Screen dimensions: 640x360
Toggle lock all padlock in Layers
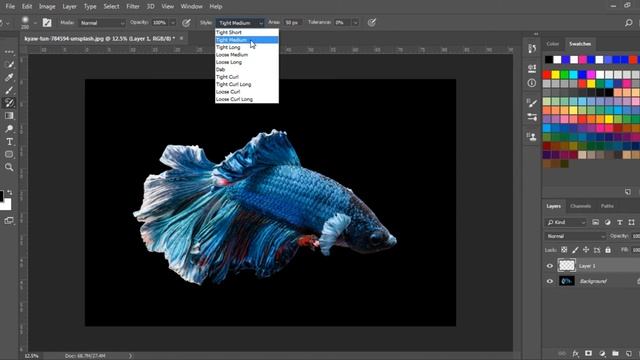[x=608, y=250]
